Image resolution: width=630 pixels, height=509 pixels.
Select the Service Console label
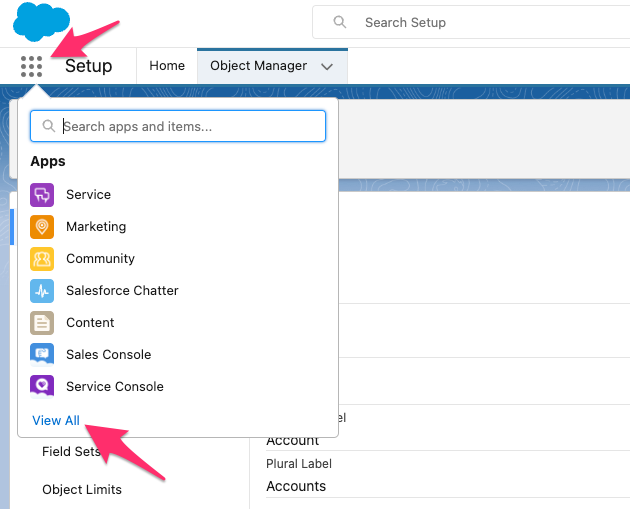[x=115, y=386]
